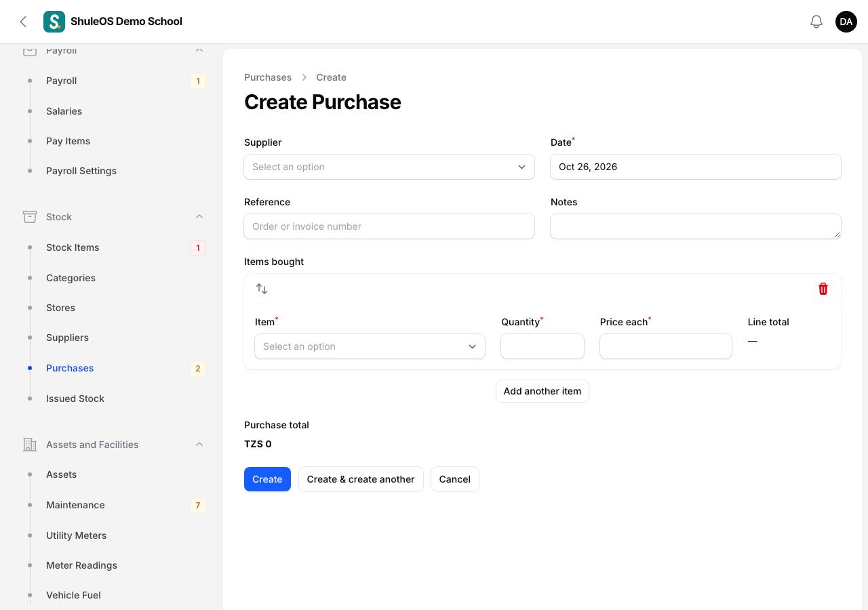868x610 pixels.
Task: Click the Assets and Facilities header label
Action: (x=92, y=445)
